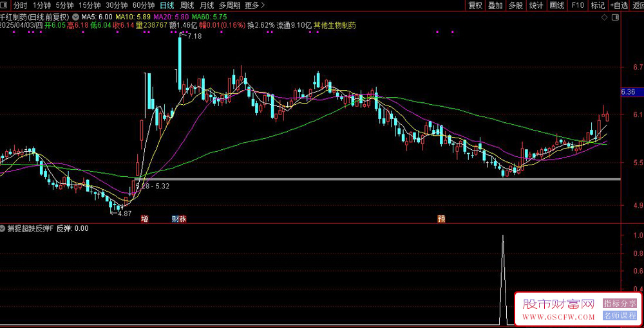This screenshot has width=644, height=328.
Task: Switch to 分时 intraday view
Action: click(20, 5)
